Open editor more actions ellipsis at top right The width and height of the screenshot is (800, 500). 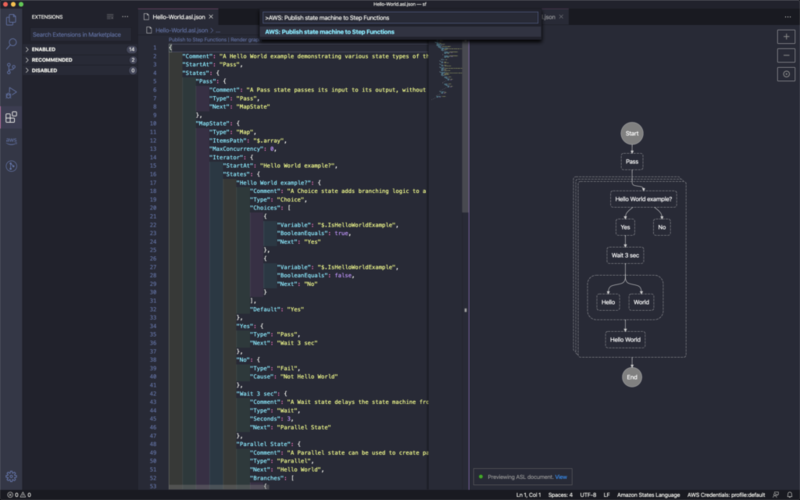click(788, 17)
